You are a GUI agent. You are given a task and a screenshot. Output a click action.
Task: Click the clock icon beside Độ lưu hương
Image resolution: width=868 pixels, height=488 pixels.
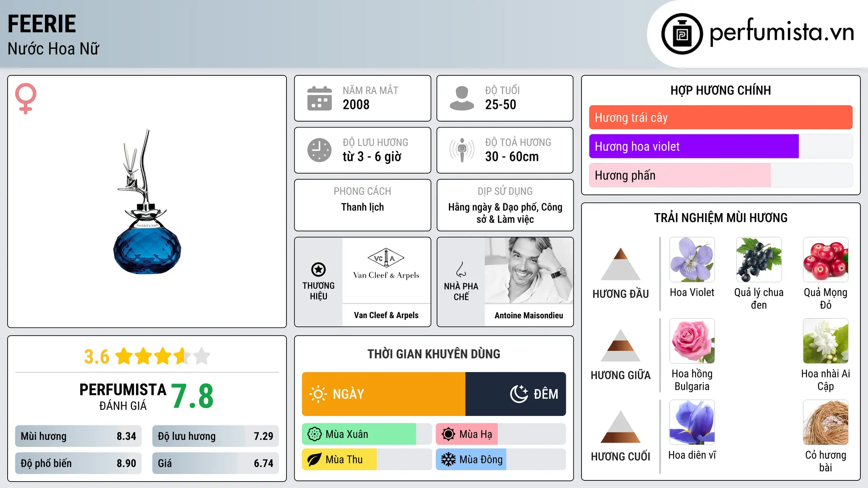[319, 150]
